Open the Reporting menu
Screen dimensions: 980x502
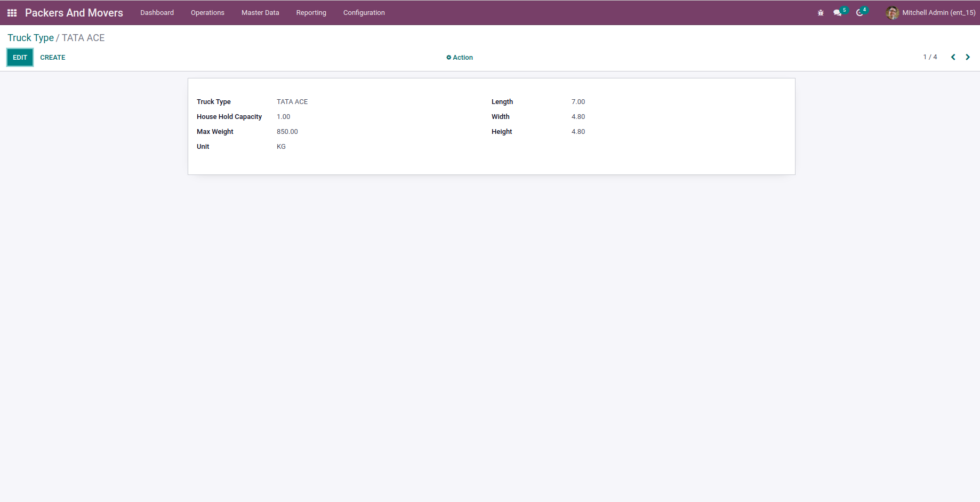click(x=311, y=13)
